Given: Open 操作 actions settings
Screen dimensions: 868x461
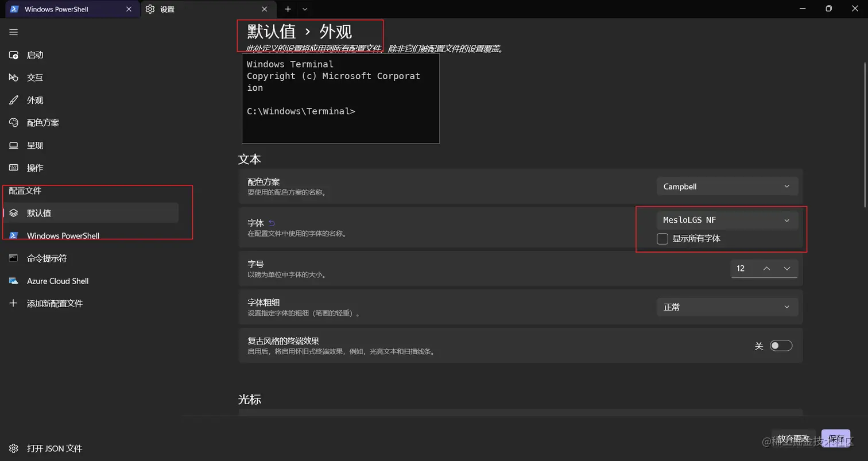Looking at the screenshot, I should pyautogui.click(x=91, y=168).
